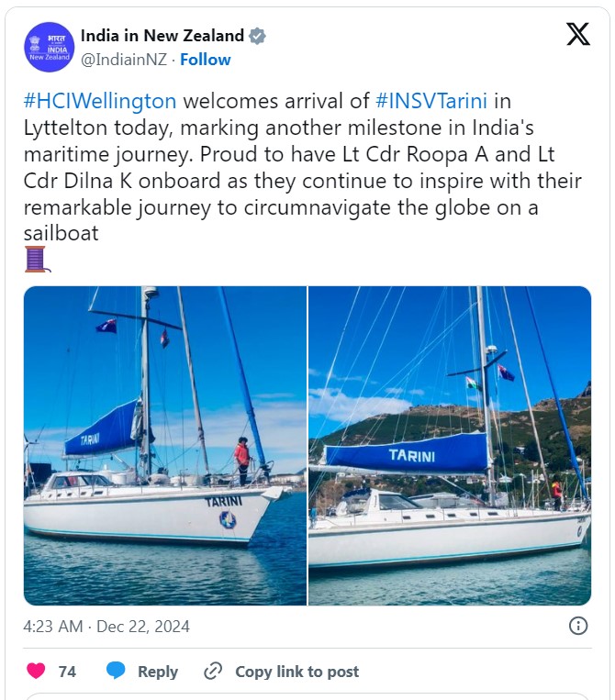615x700 pixels.
Task: Click the India in New Zealand avatar
Action: 48,47
